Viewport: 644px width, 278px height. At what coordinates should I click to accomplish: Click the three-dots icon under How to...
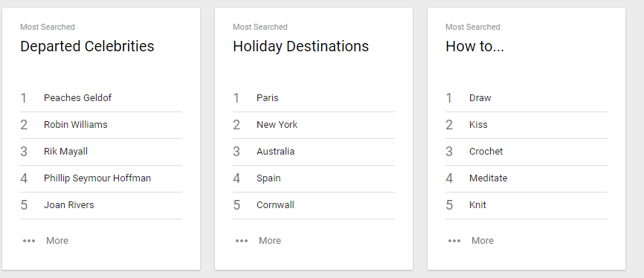tap(454, 241)
